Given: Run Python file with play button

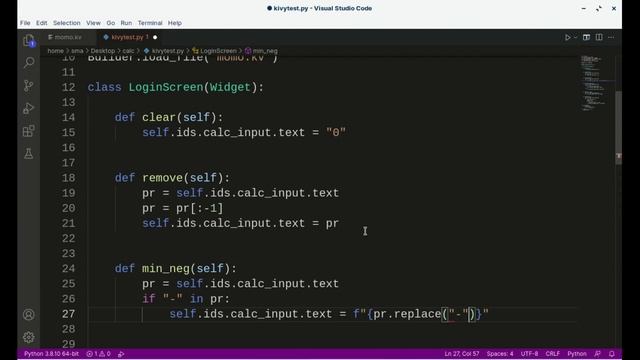Looking at the screenshot, I should point(567,37).
